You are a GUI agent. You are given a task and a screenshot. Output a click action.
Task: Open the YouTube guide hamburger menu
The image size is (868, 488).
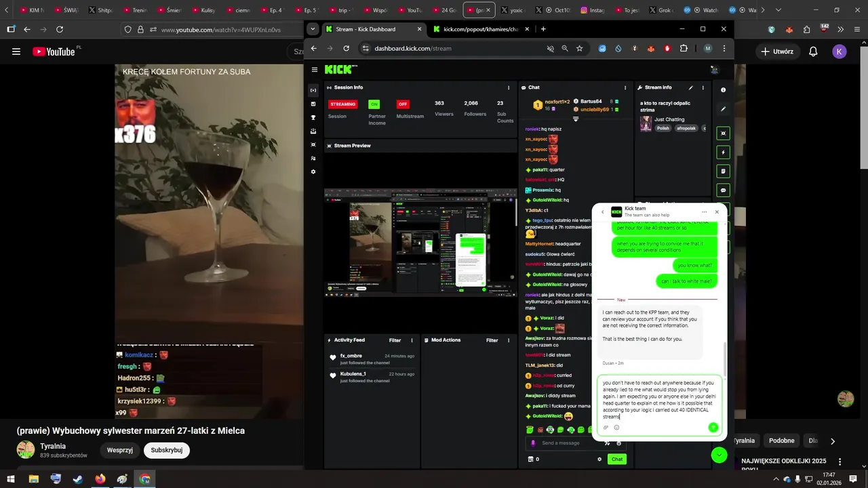pyautogui.click(x=16, y=52)
